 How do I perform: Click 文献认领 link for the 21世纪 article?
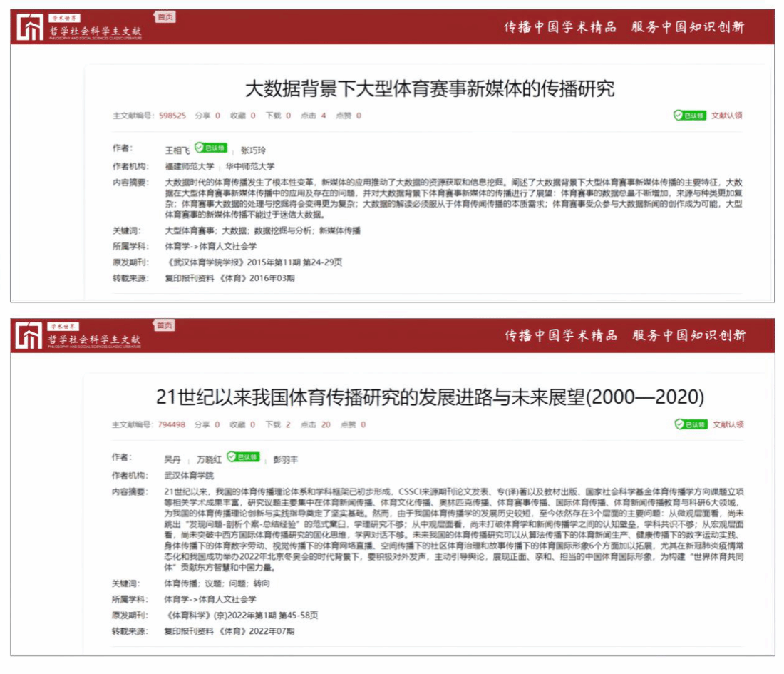pos(728,424)
